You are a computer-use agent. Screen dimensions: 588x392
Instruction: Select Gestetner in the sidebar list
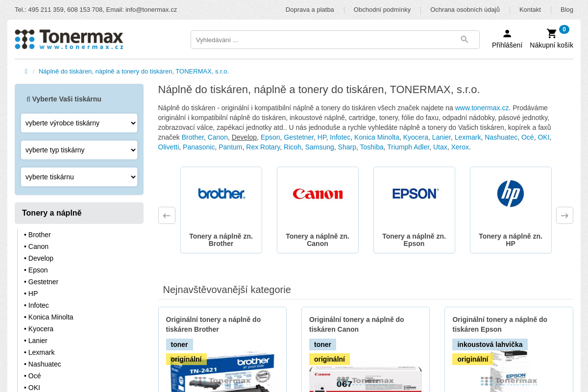pos(43,282)
